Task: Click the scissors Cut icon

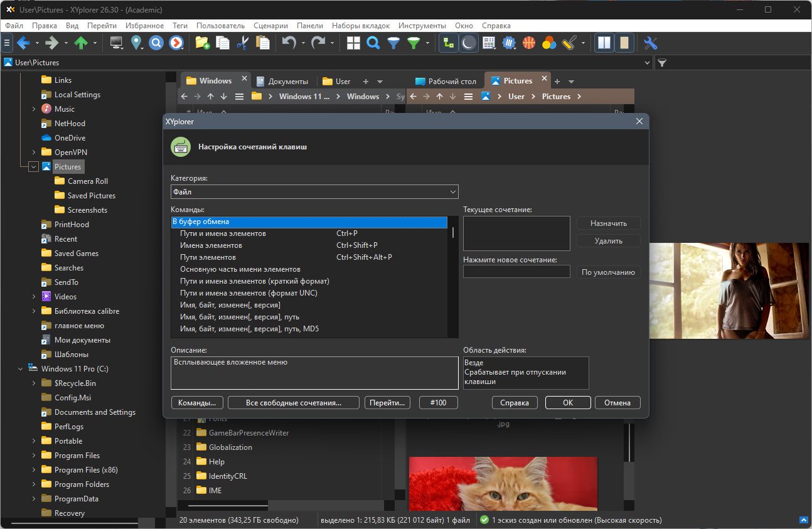Action: point(243,43)
